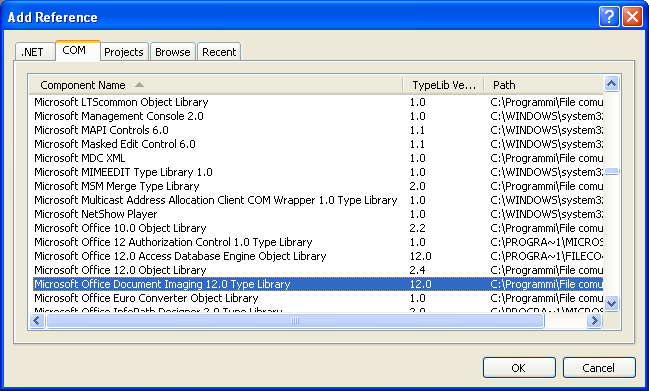Viewport: 649px width, 391px height.
Task: Select Microsoft Office 10.0 Object Library
Action: 318,228
